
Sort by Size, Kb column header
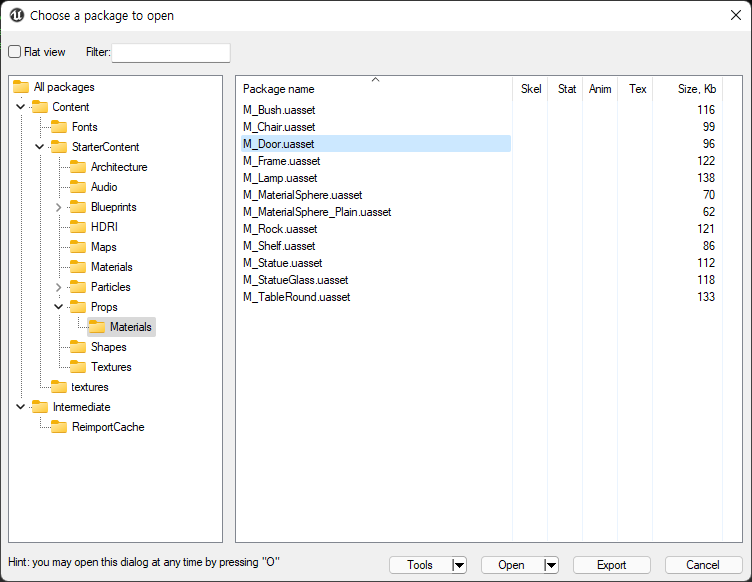[687, 89]
